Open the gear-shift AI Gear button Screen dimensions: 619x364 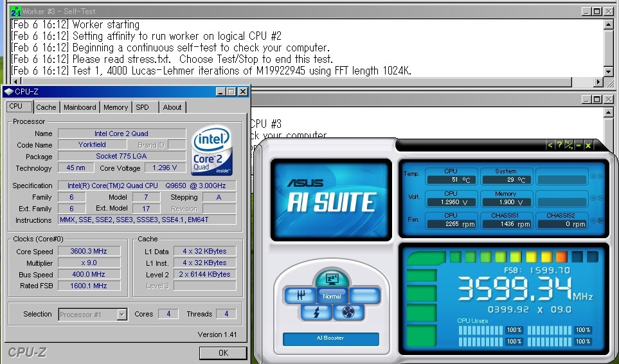click(300, 295)
